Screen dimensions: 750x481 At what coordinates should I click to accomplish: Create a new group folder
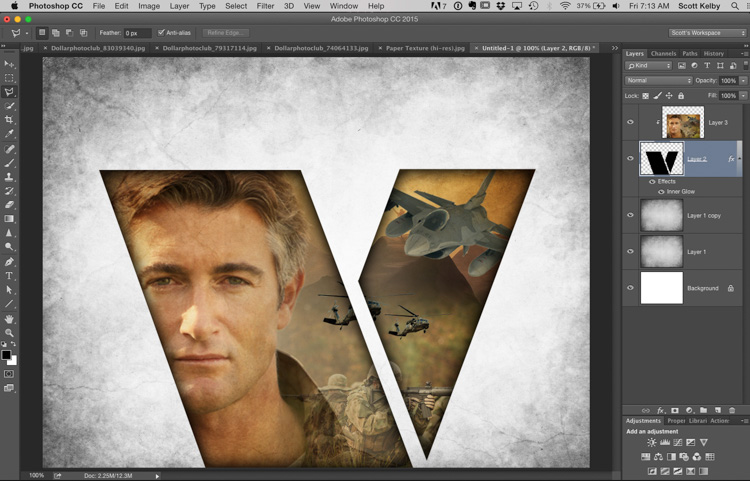click(x=704, y=410)
